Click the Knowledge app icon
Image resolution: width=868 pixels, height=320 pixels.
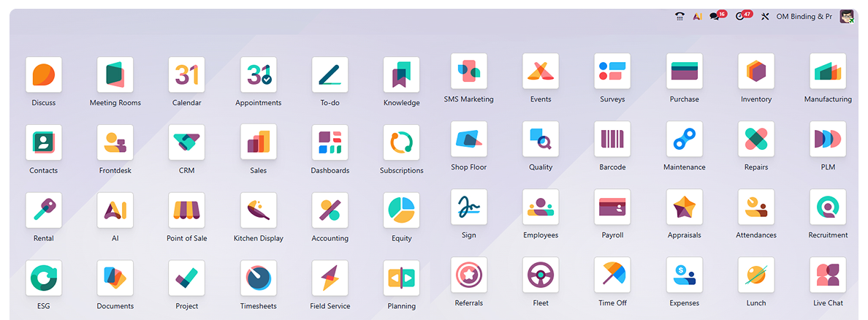[401, 75]
